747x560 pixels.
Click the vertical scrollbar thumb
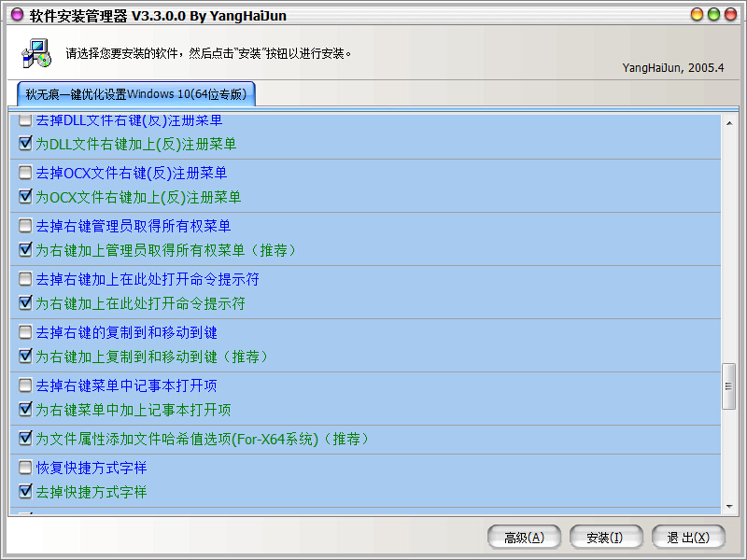click(729, 386)
